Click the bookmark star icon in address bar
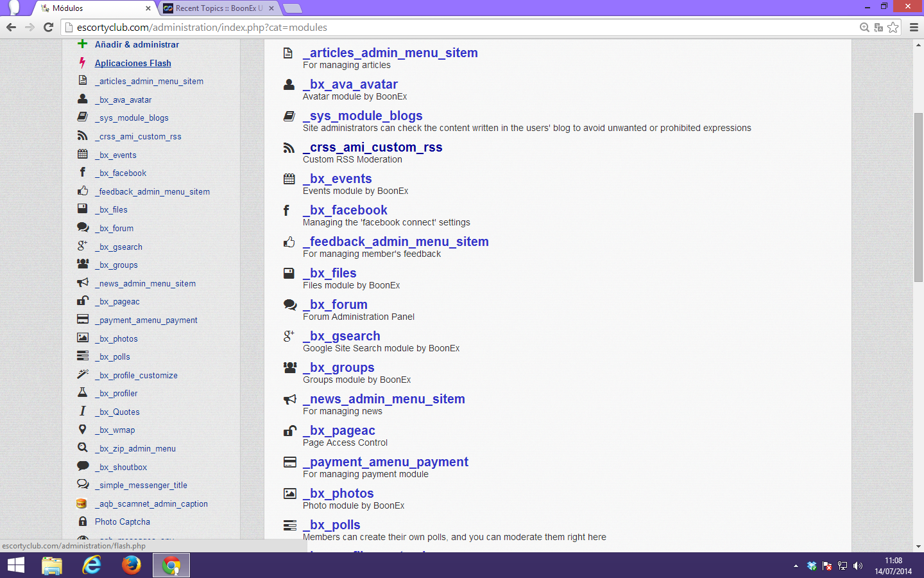924x578 pixels. point(893,28)
